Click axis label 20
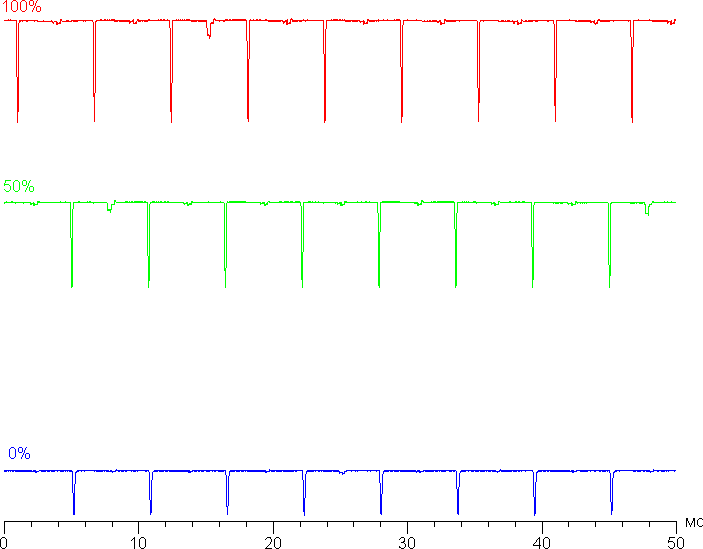Screen dimensions: 703x549 pyautogui.click(x=273, y=543)
